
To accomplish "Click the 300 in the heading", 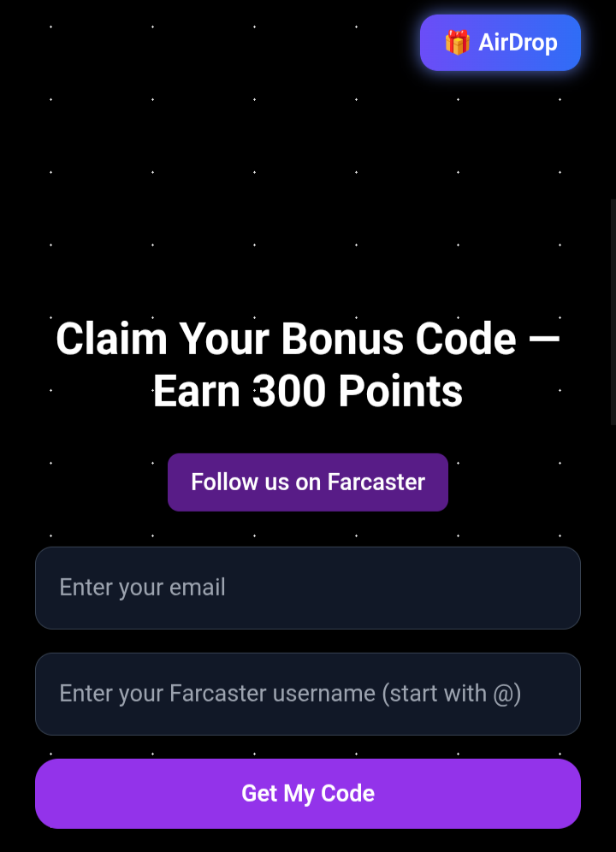I will pos(288,391).
